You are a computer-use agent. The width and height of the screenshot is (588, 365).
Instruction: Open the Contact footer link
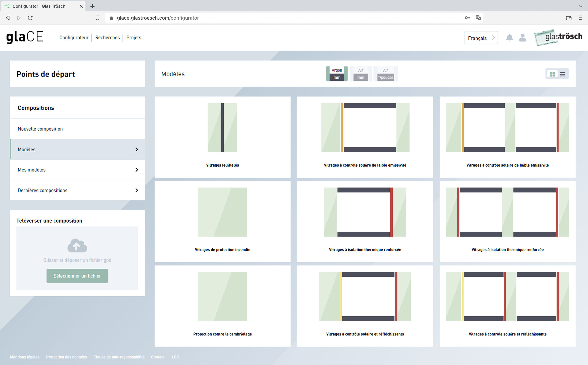158,357
